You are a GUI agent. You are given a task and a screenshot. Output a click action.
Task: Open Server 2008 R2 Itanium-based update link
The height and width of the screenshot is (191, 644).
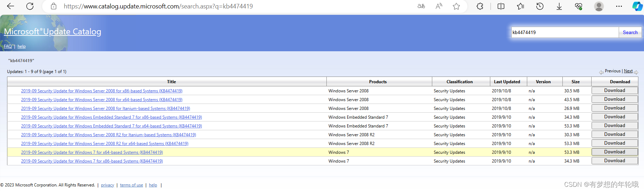(x=109, y=135)
